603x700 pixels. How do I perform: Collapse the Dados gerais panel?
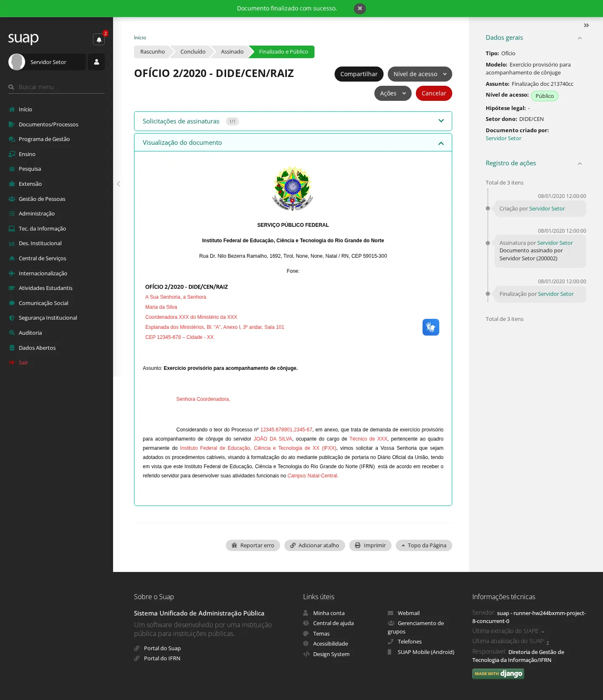[x=580, y=38]
